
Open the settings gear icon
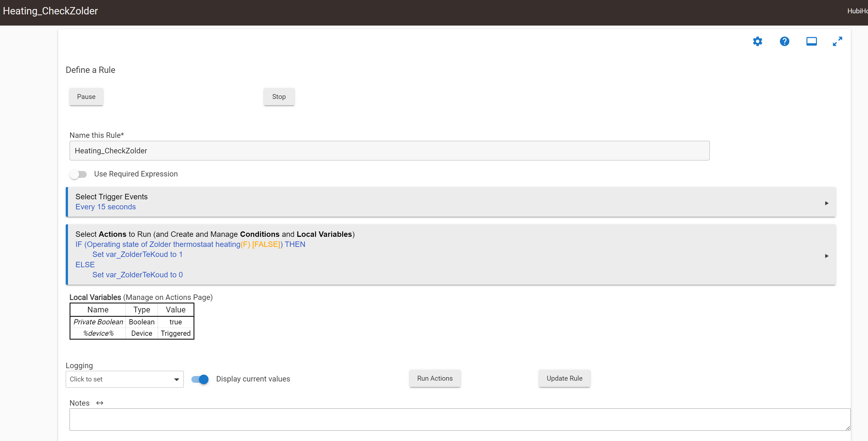click(x=757, y=41)
